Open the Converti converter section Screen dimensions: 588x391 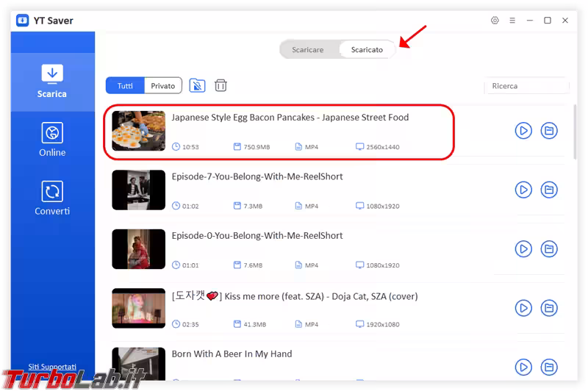tap(52, 198)
